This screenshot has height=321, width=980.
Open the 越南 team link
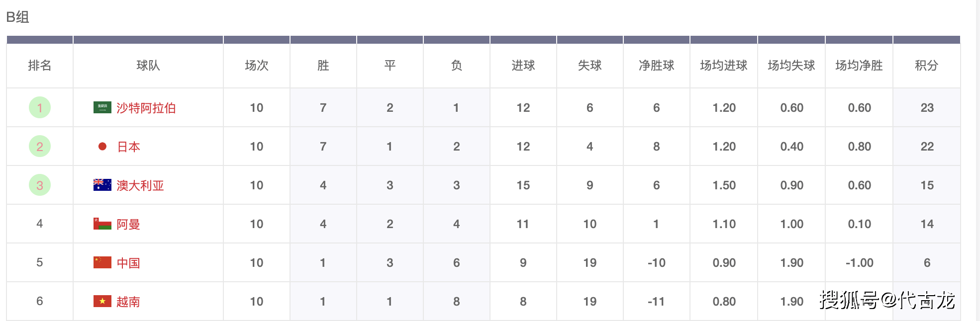(x=128, y=302)
